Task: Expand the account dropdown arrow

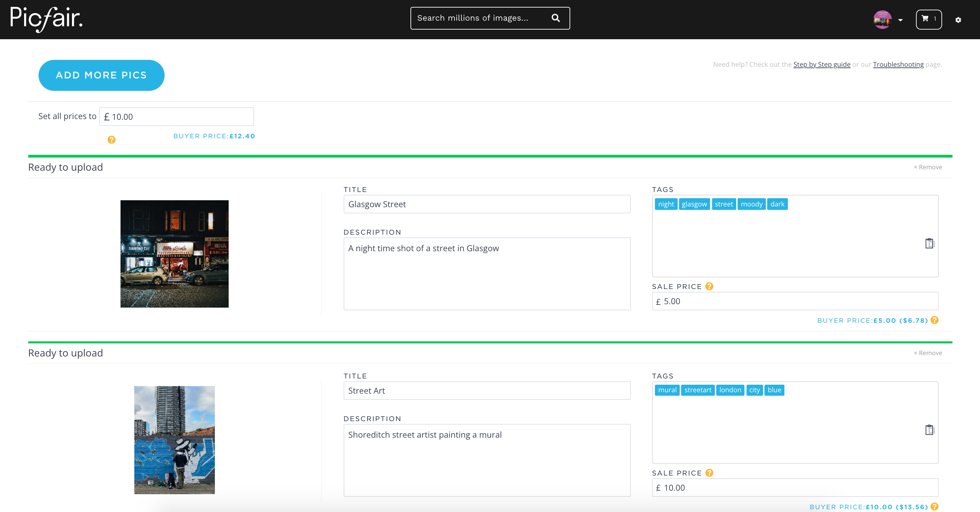Action: [900, 20]
